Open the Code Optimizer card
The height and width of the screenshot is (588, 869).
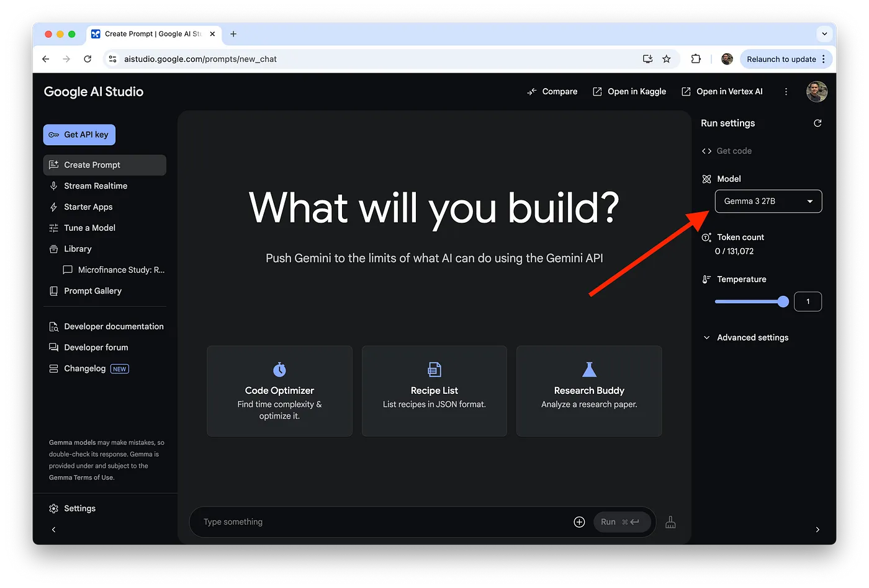(279, 391)
